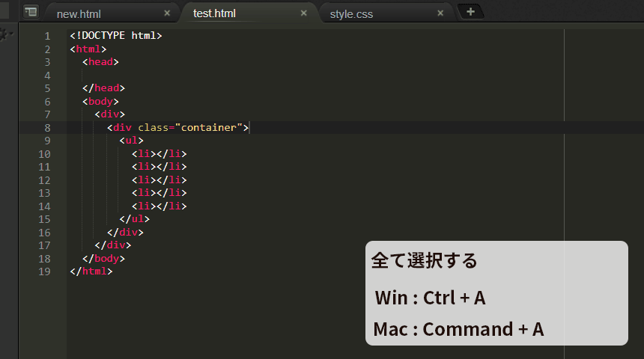This screenshot has width=644, height=359.
Task: Click the closing html tag on last line
Action: (91, 271)
